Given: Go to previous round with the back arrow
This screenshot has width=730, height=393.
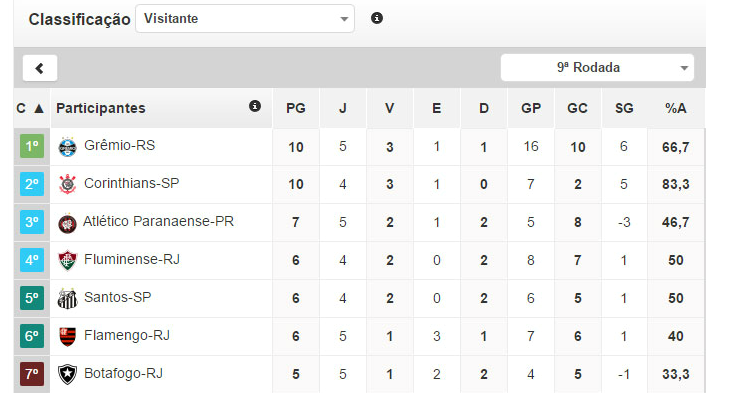Looking at the screenshot, I should tap(40, 68).
